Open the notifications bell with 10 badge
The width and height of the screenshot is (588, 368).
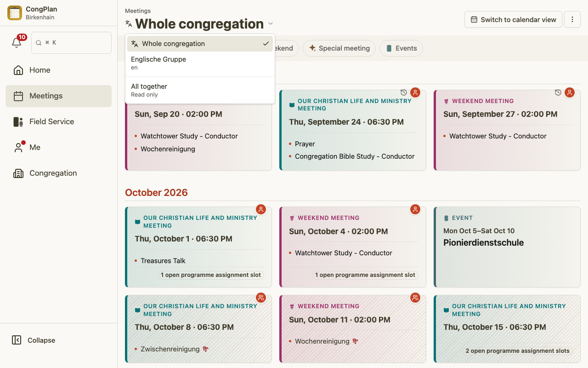pyautogui.click(x=17, y=43)
